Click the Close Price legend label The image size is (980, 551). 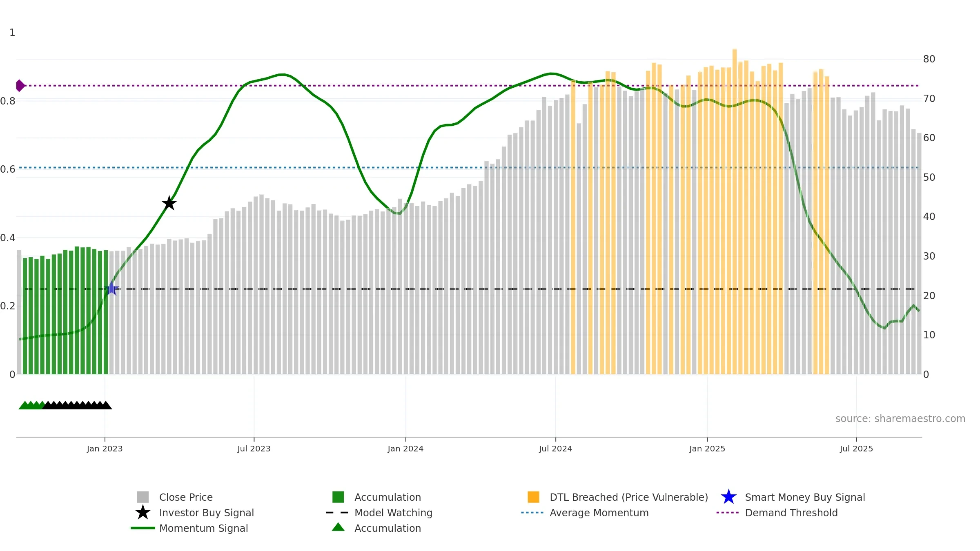click(x=186, y=497)
